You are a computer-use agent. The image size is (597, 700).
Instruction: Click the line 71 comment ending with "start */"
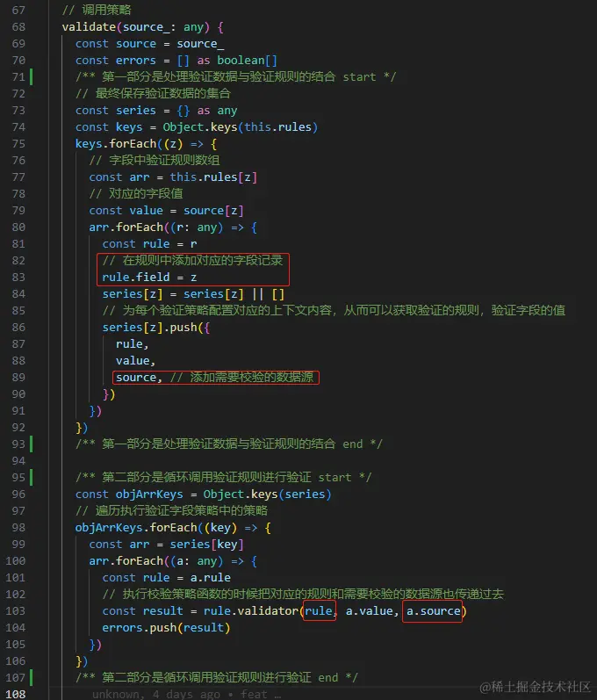tap(235, 76)
